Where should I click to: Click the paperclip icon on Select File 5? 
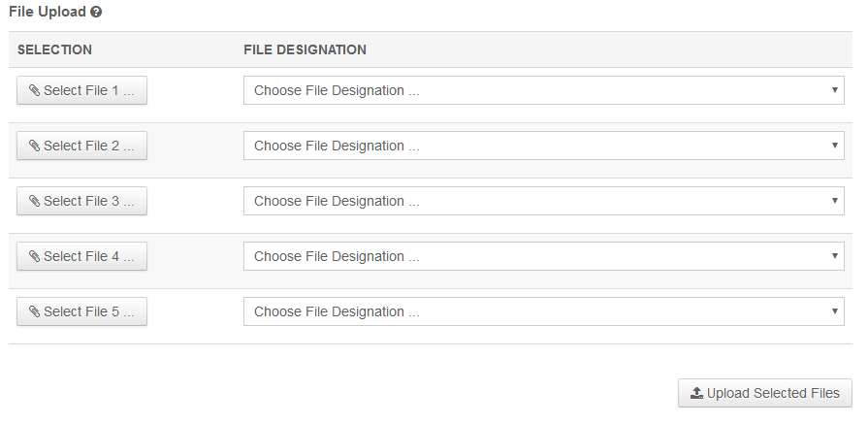pyautogui.click(x=35, y=311)
